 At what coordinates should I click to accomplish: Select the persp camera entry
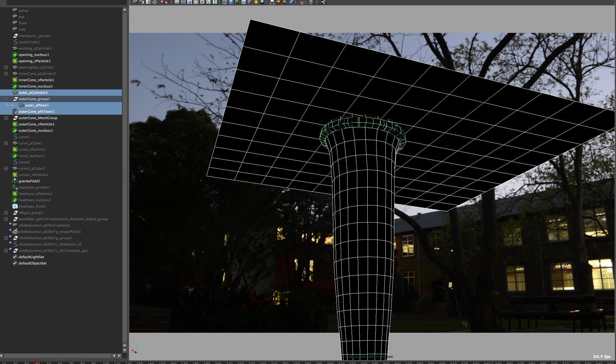23,10
